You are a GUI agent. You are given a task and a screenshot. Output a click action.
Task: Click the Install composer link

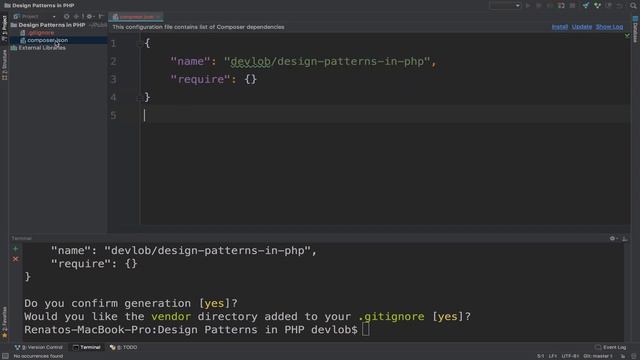[560, 27]
